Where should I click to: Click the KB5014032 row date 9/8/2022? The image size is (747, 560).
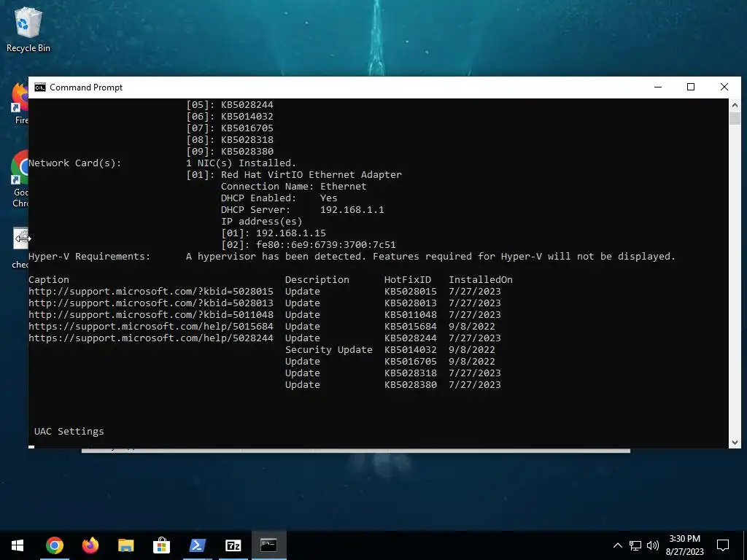(x=472, y=350)
